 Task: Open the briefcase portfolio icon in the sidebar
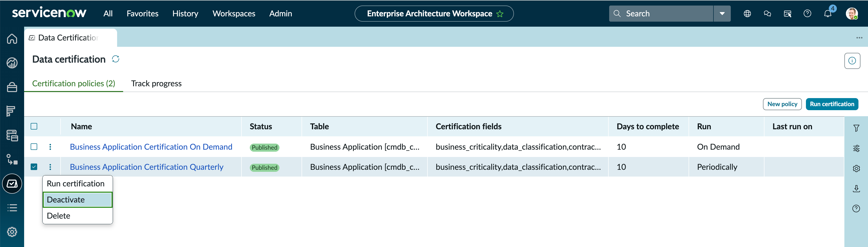[12, 87]
